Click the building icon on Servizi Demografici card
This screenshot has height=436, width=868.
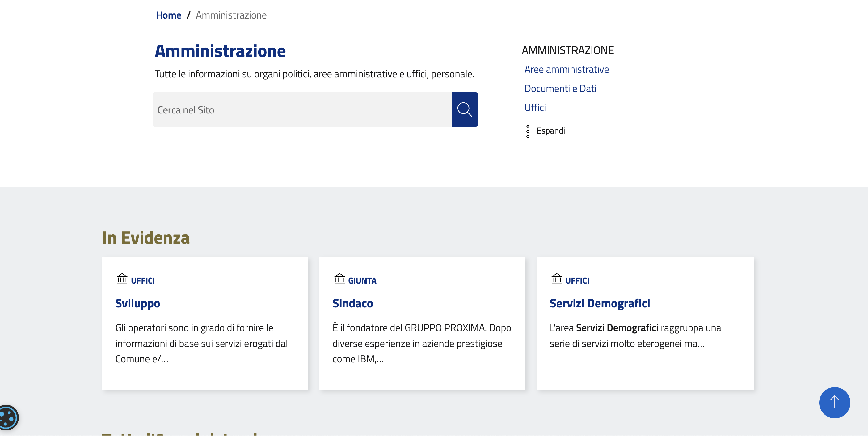[556, 279]
